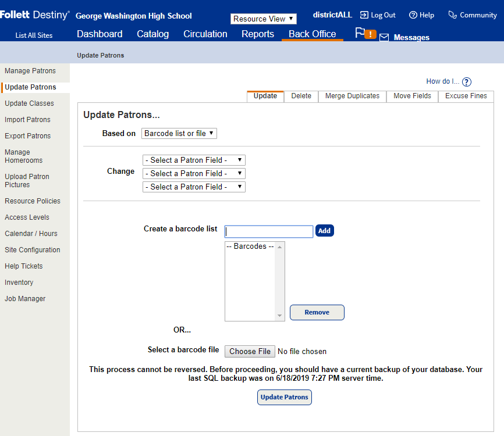Click the Add button
504x436 pixels.
pyautogui.click(x=324, y=230)
